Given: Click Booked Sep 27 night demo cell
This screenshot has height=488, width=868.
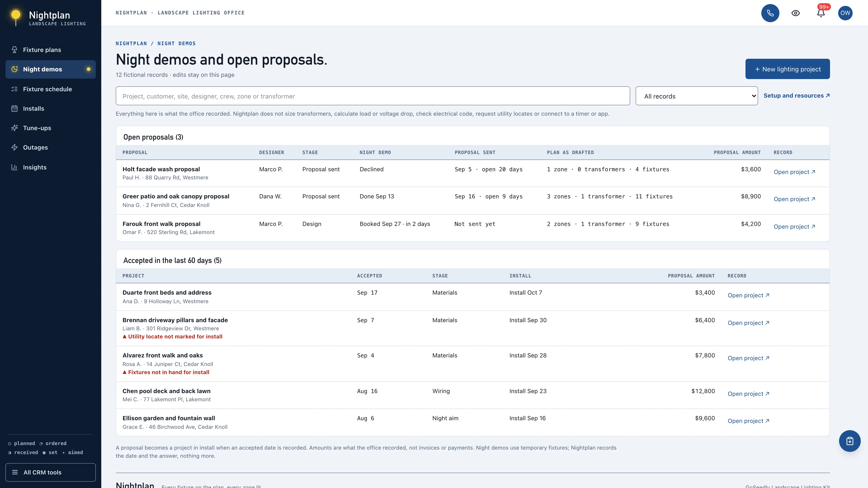Looking at the screenshot, I should pyautogui.click(x=395, y=224).
